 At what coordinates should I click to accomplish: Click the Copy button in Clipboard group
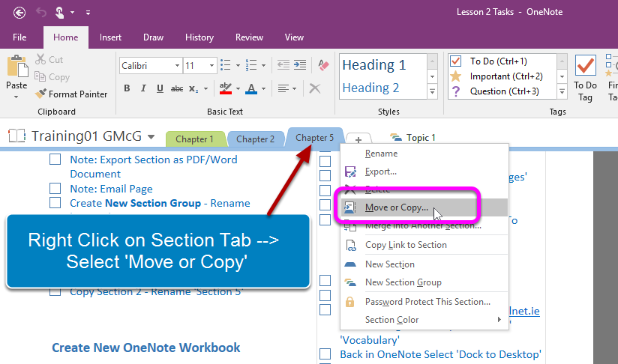coord(52,76)
